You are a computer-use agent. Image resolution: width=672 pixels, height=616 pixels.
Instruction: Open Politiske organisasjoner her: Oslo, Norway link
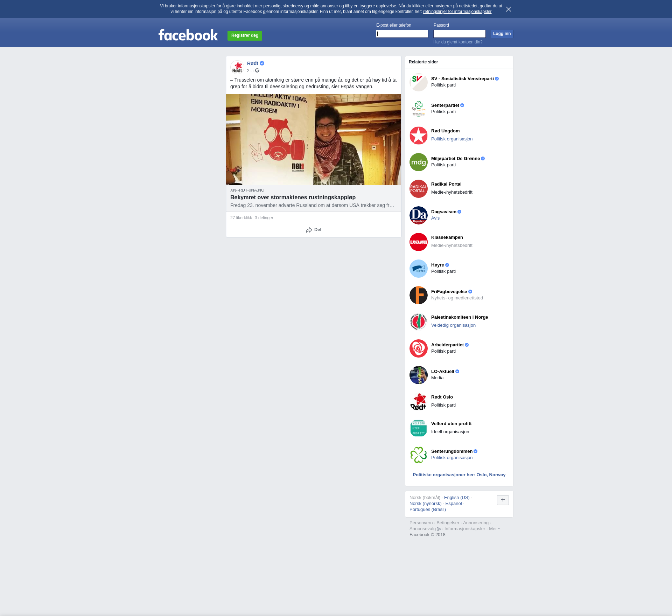click(459, 475)
